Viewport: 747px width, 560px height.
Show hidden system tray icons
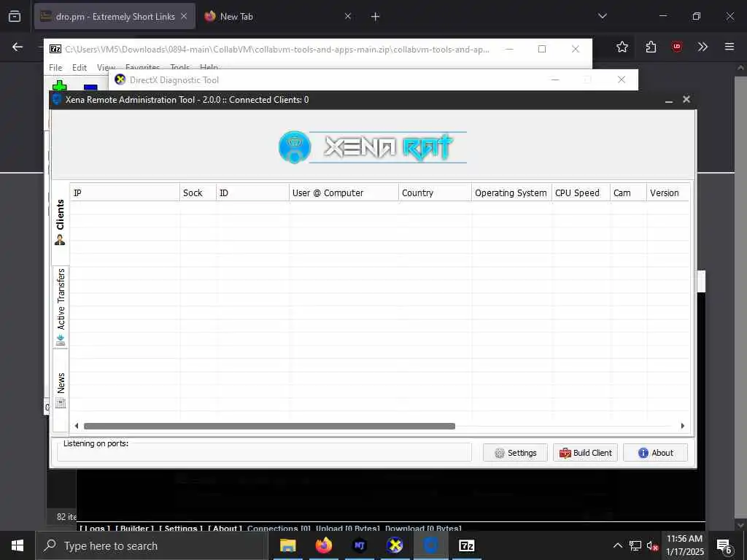tap(617, 545)
